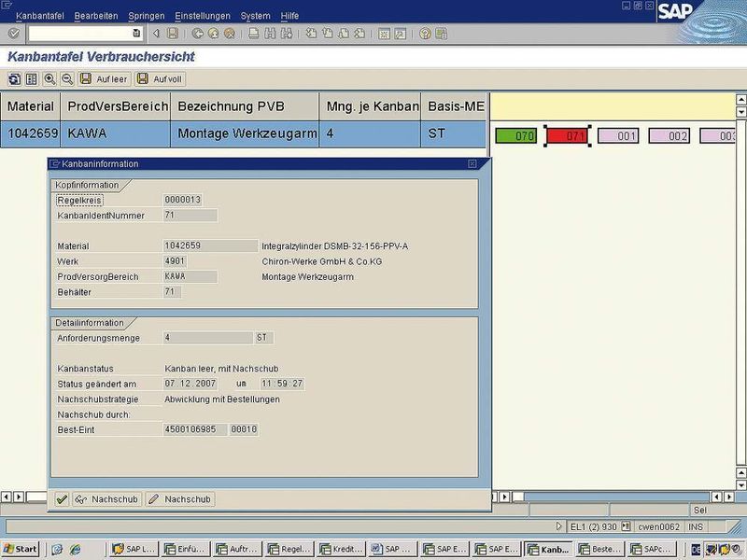Open Help via the question mark icon
Screen dimensions: 747x560
pos(423,34)
